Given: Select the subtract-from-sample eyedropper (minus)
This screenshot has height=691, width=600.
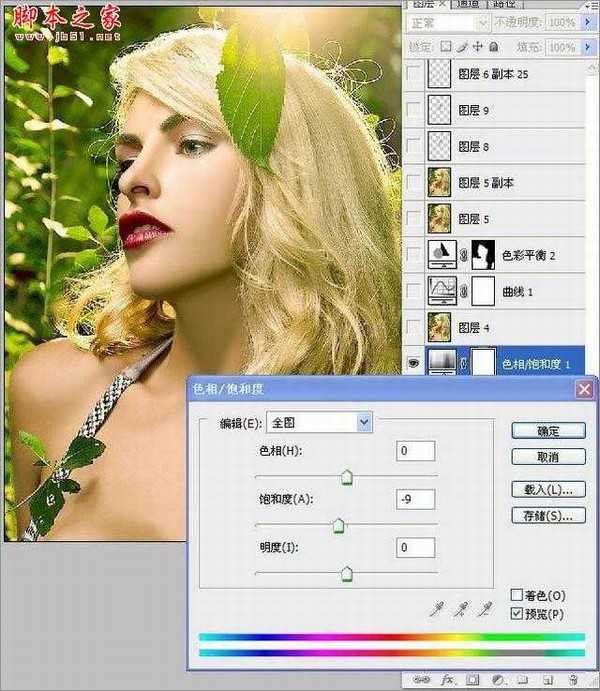Looking at the screenshot, I should tap(486, 609).
